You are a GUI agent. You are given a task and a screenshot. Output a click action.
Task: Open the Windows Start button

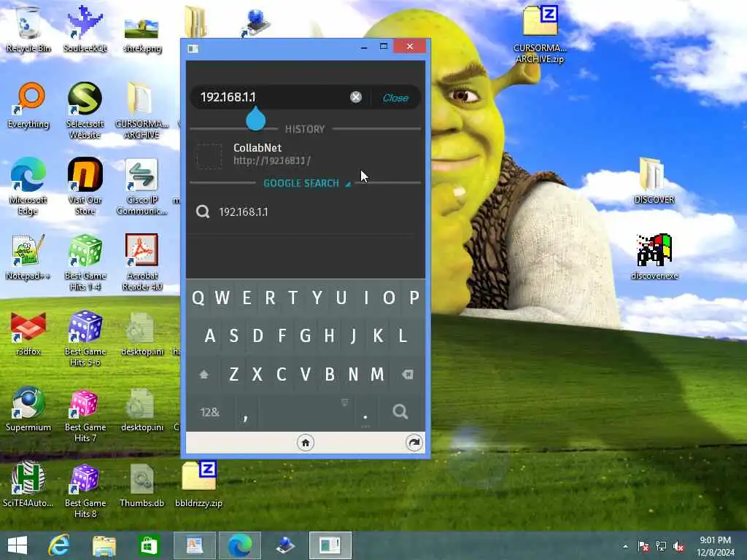[x=18, y=545]
